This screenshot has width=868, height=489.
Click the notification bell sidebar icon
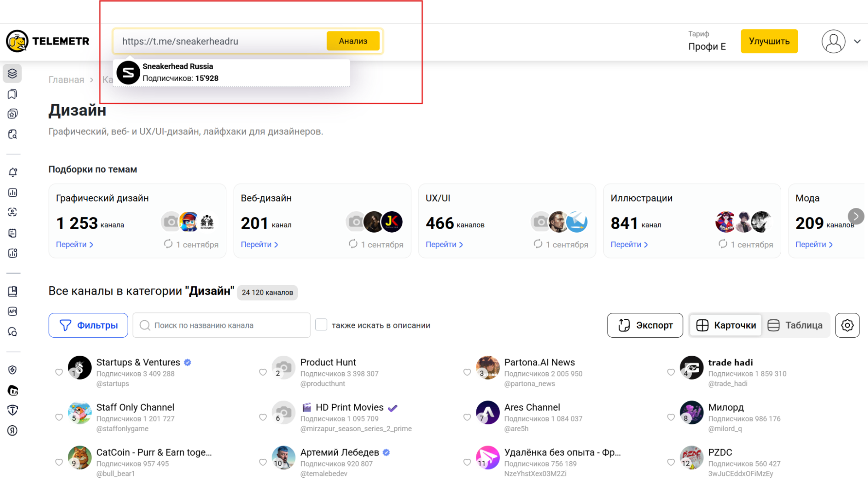click(13, 172)
